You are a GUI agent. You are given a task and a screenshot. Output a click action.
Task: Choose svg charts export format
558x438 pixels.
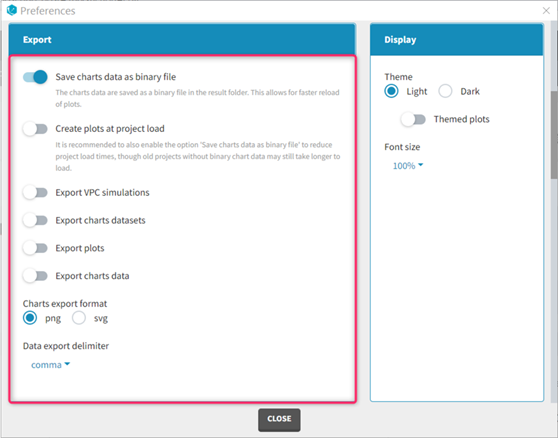[79, 318]
